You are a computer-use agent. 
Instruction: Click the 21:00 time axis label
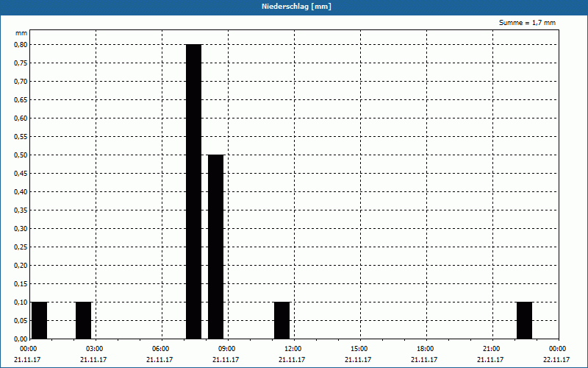491,349
